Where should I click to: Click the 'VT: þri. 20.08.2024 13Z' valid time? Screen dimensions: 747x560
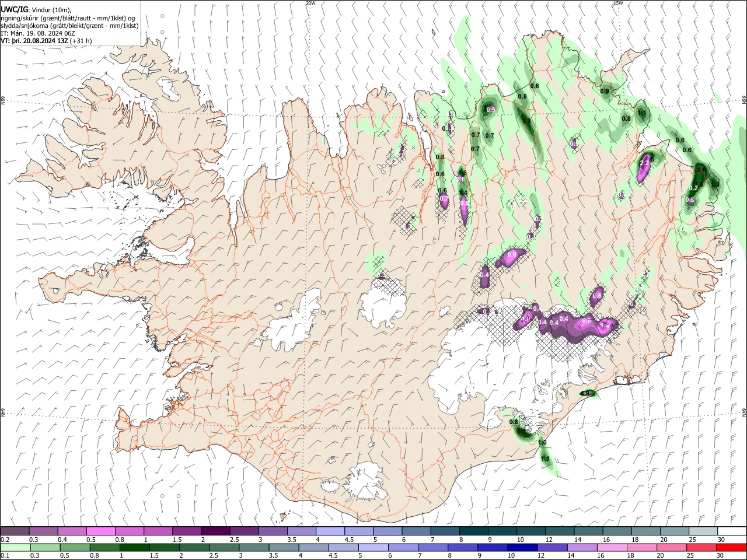coord(34,41)
